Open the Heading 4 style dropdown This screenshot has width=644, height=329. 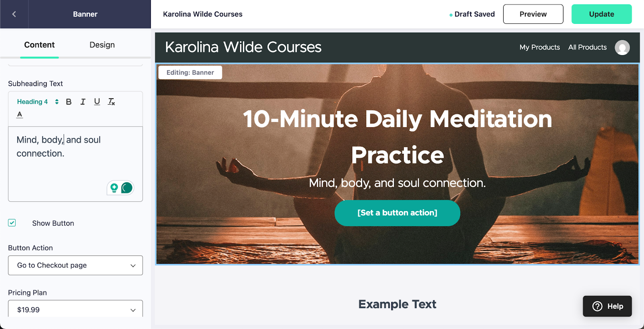37,102
